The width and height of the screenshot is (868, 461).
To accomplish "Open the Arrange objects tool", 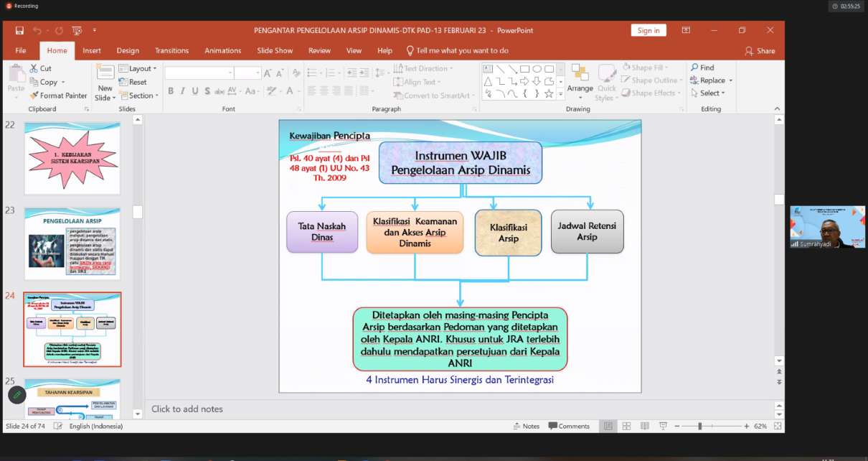I will click(580, 80).
